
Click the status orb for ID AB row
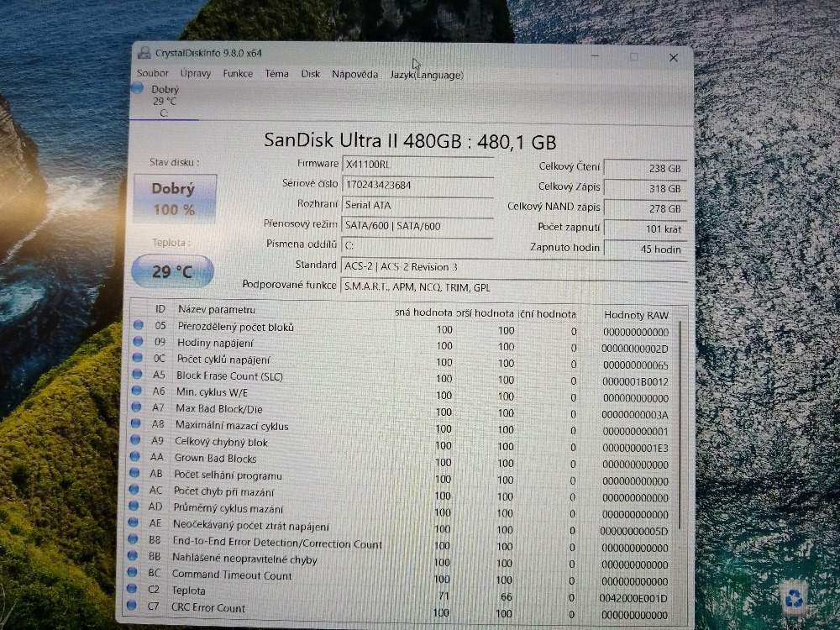pyautogui.click(x=134, y=473)
